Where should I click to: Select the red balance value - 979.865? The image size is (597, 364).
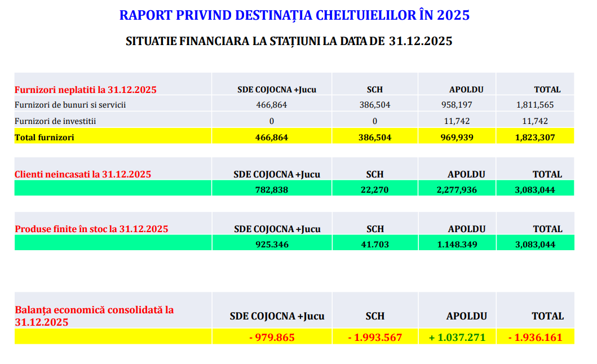(x=271, y=338)
